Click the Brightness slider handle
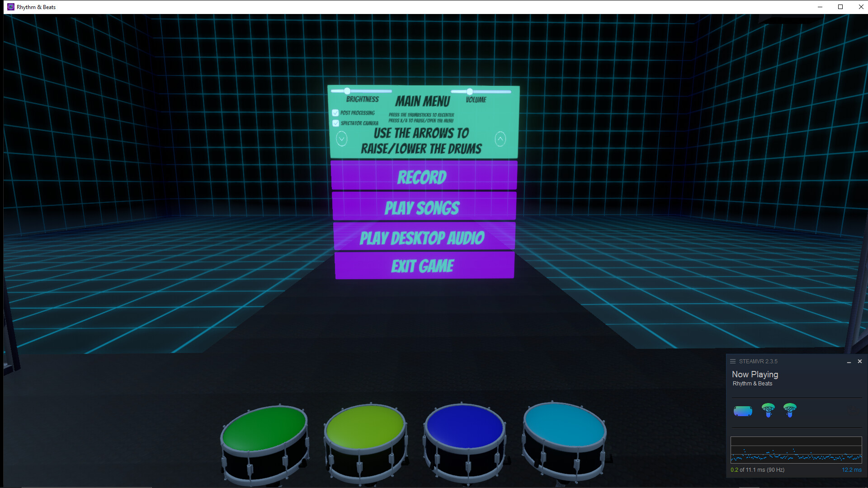 tap(346, 91)
